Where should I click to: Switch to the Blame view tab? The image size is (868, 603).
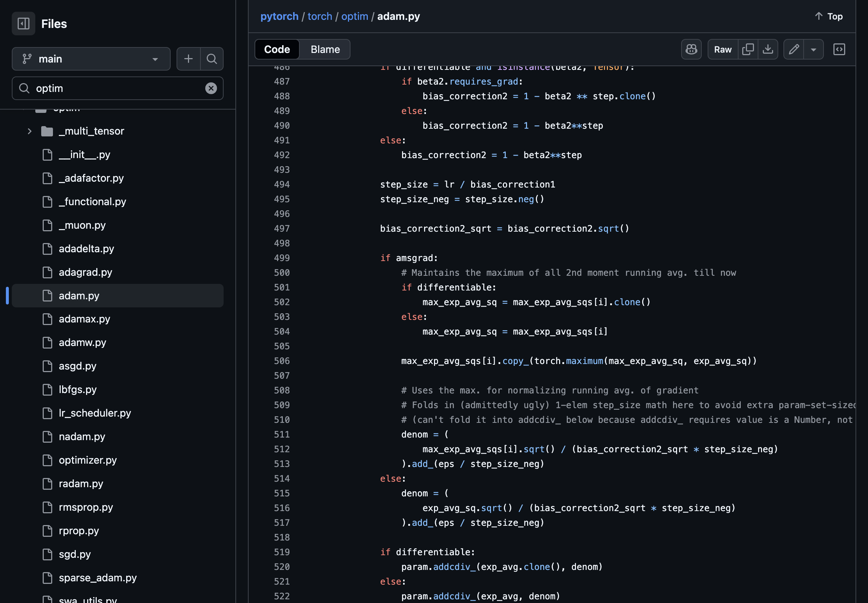coord(325,50)
